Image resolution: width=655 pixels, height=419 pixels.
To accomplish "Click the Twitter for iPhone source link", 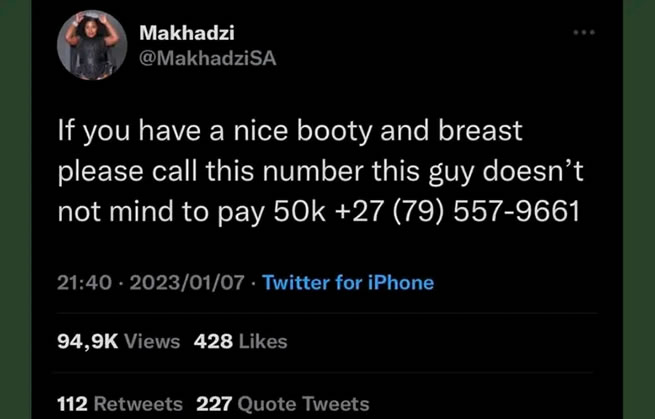I will pyautogui.click(x=348, y=283).
